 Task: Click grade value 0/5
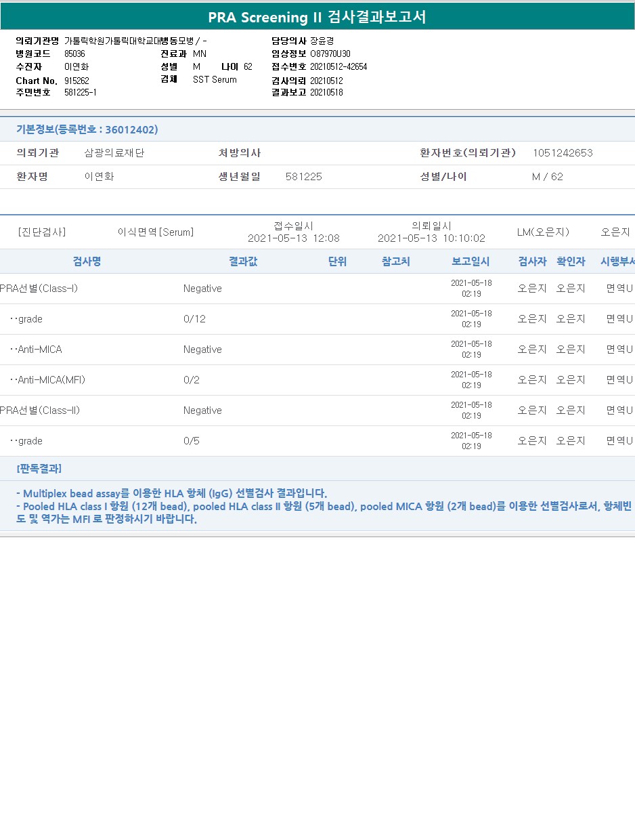point(192,441)
